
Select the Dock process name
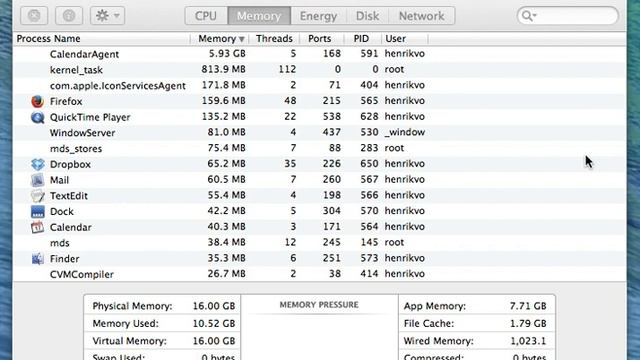62,211
